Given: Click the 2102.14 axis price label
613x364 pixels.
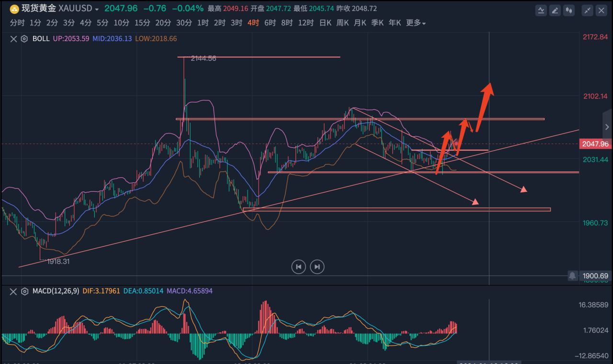Looking at the screenshot, I should tap(595, 96).
